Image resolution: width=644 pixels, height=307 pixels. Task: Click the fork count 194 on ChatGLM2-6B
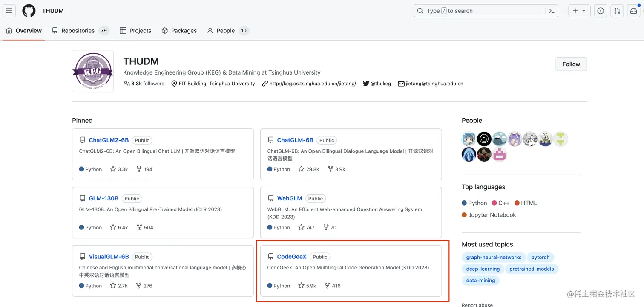click(x=144, y=169)
